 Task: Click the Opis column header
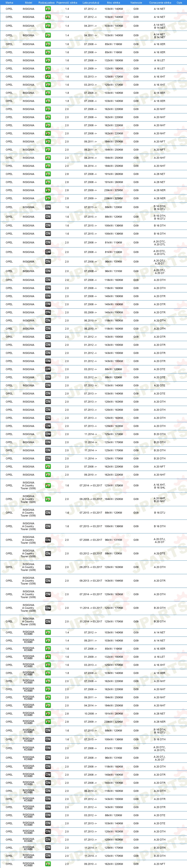tap(179, 2)
